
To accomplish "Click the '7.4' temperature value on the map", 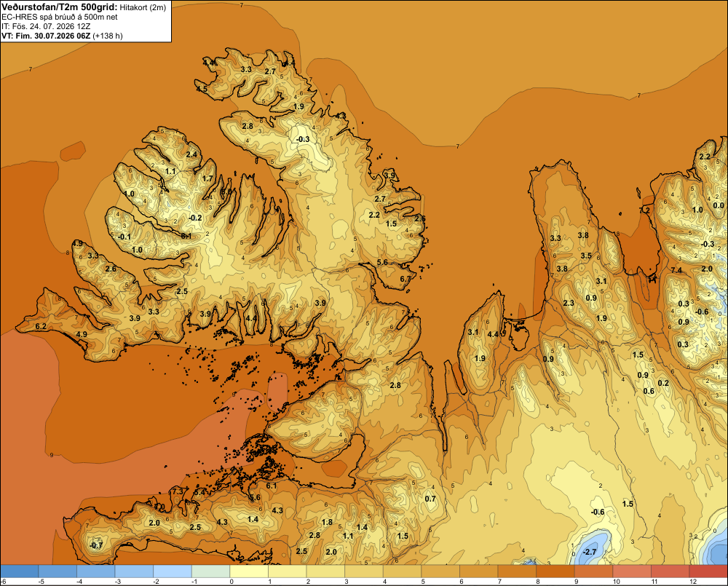I will [676, 270].
